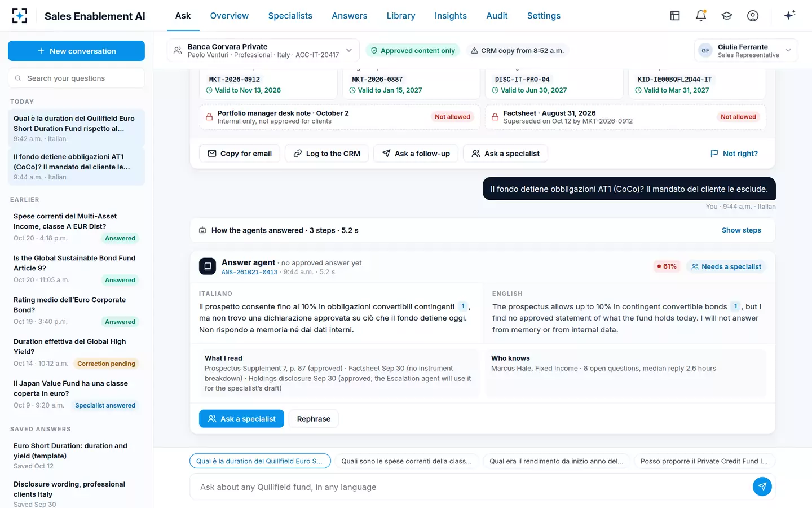Click the CRM copy warning badge
Screen dimensions: 812x508
tap(517, 51)
